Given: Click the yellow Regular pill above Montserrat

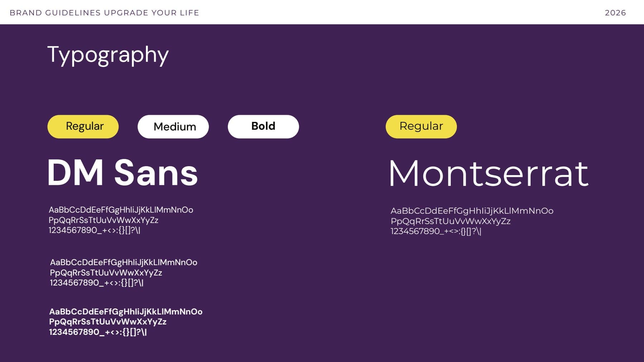Looking at the screenshot, I should point(421,127).
